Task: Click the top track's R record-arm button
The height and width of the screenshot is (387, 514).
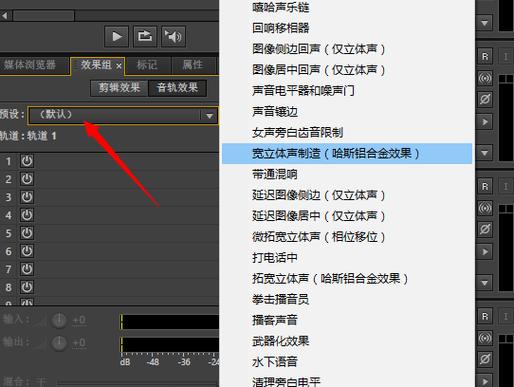Action: (x=485, y=57)
